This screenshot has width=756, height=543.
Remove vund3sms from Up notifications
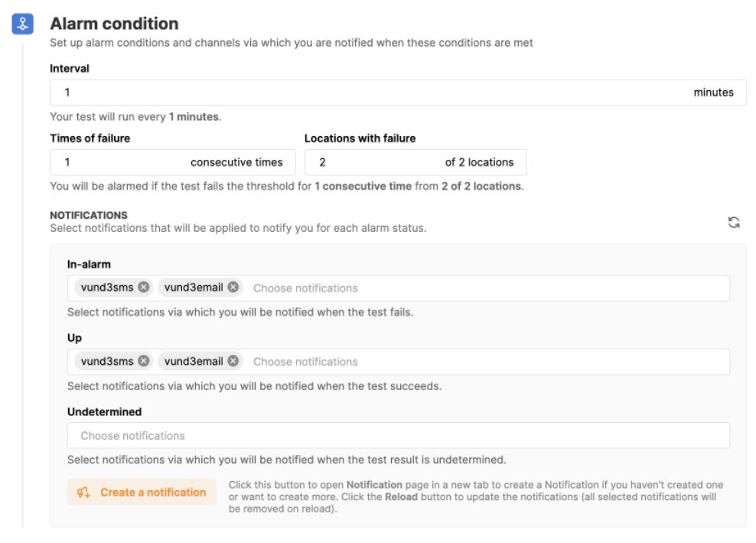(x=144, y=361)
